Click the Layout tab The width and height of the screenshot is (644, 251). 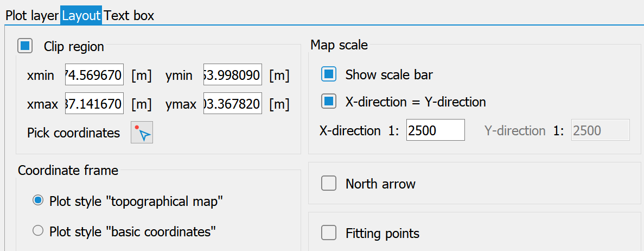click(x=81, y=16)
